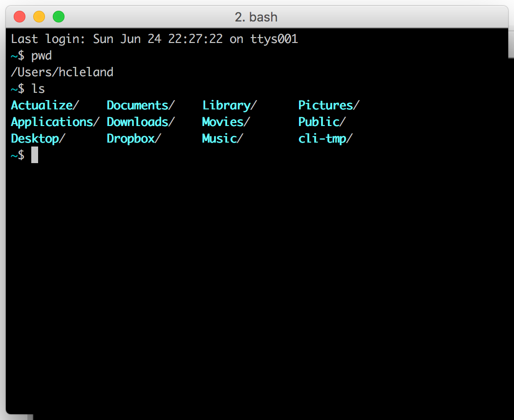Click the Public folder name
This screenshot has width=514, height=420.
[x=319, y=122]
